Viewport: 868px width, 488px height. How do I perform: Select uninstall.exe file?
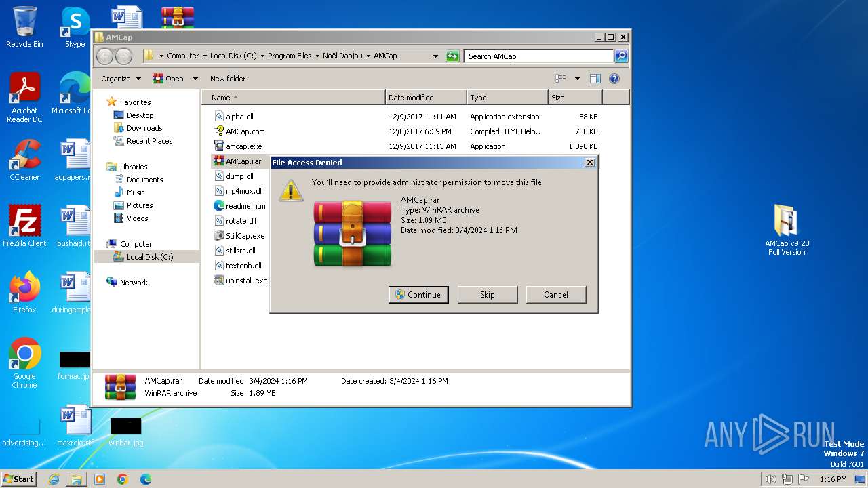click(246, 281)
